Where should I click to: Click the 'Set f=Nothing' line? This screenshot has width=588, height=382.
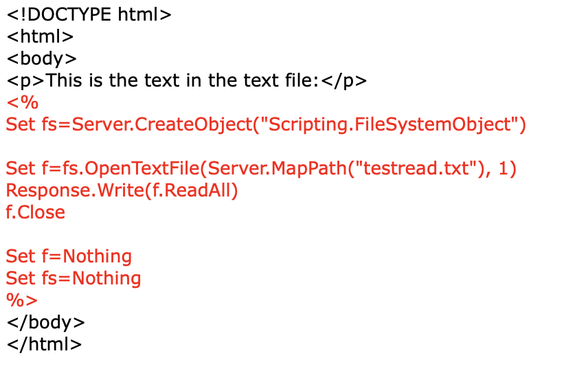click(69, 256)
